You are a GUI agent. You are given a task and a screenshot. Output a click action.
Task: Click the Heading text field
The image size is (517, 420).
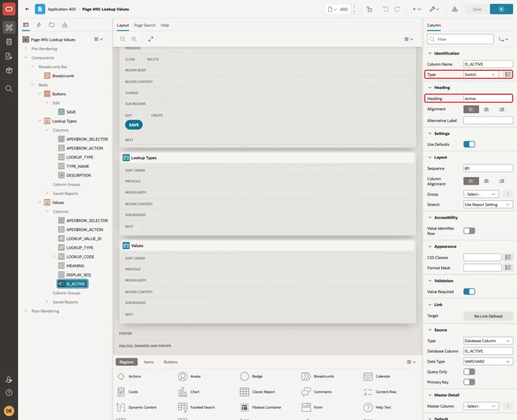[x=488, y=98]
